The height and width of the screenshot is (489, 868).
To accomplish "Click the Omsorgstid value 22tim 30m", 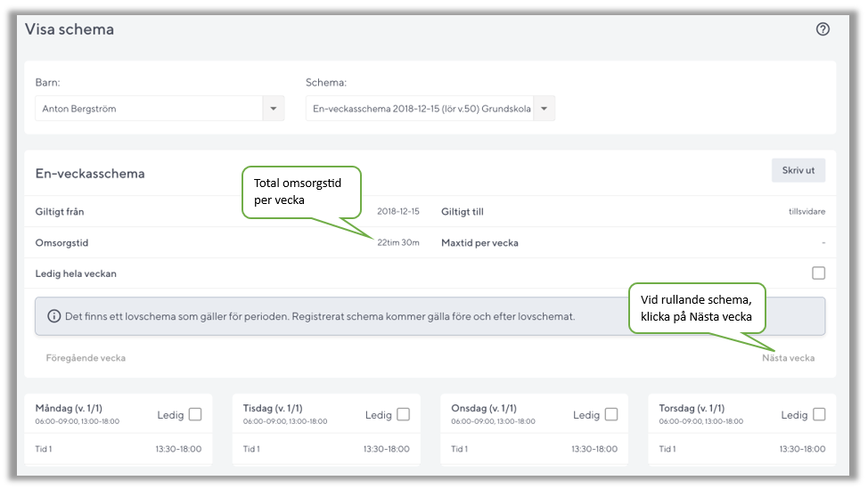I will pos(398,242).
